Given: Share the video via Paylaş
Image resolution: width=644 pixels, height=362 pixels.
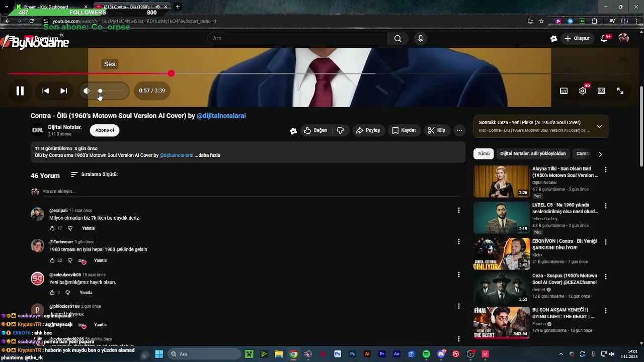Looking at the screenshot, I should click(368, 130).
